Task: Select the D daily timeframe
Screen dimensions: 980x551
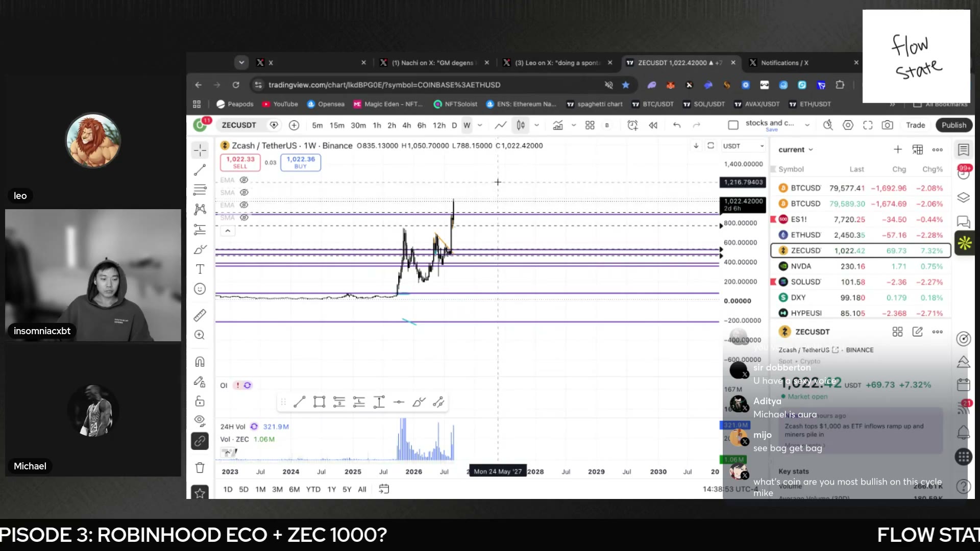Action: pyautogui.click(x=454, y=126)
